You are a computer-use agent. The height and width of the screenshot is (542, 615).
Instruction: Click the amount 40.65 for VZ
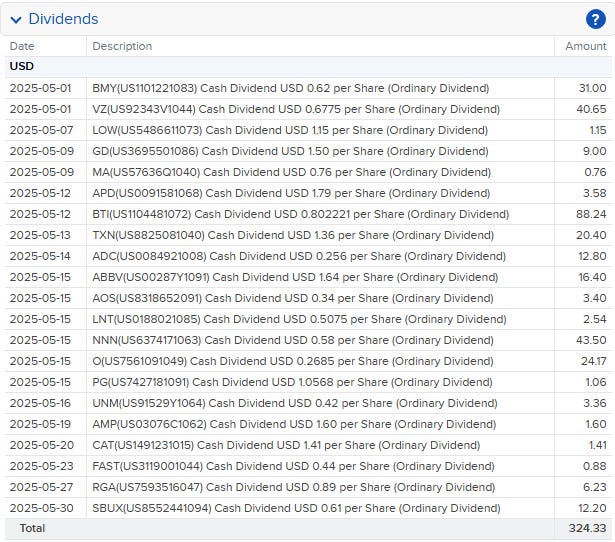point(591,109)
